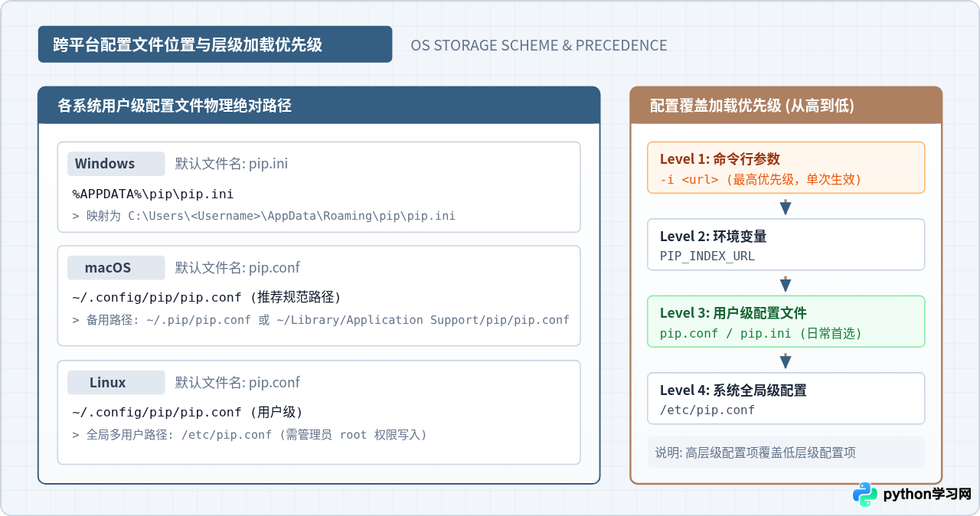Click the Python logo icon
The image size is (980, 516).
865,494
